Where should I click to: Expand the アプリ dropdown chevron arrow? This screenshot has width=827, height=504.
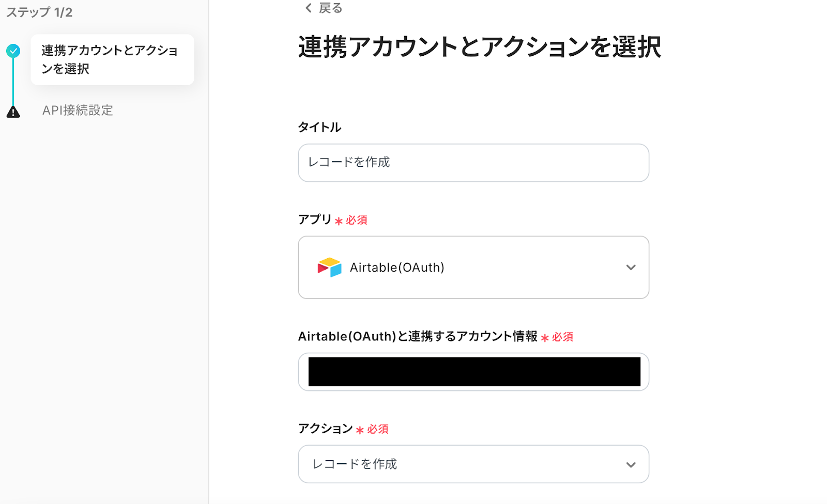tap(631, 267)
